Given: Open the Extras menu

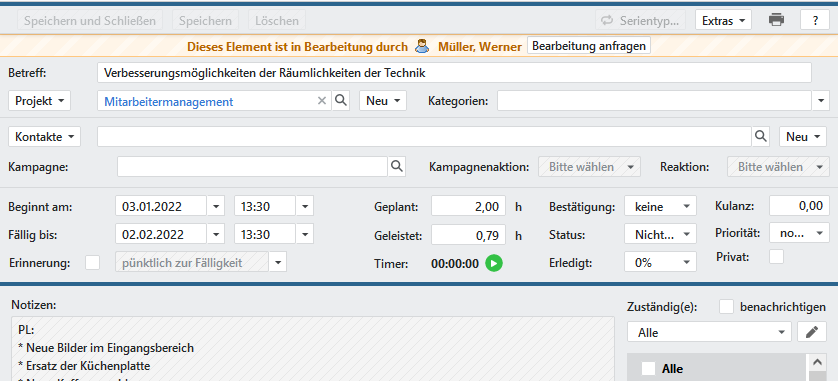Looking at the screenshot, I should point(723,20).
